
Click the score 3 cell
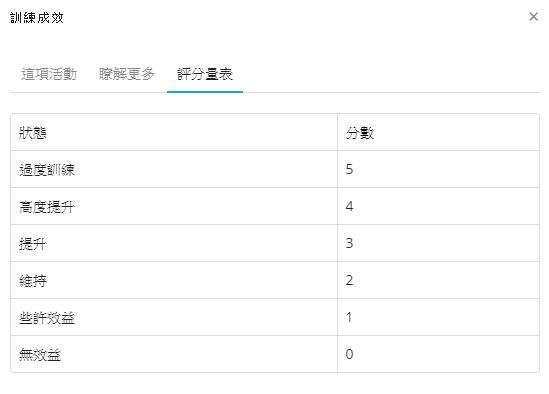point(438,243)
